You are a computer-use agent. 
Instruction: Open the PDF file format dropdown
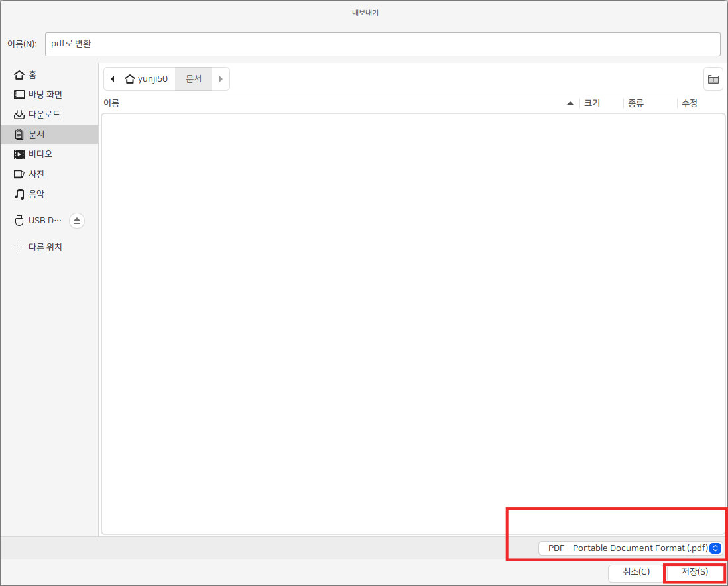629,548
